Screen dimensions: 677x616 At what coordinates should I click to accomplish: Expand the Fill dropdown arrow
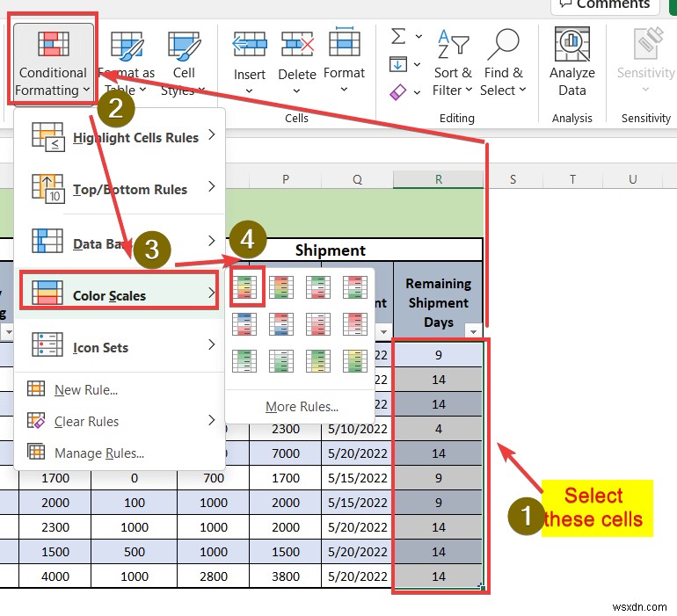tap(417, 64)
